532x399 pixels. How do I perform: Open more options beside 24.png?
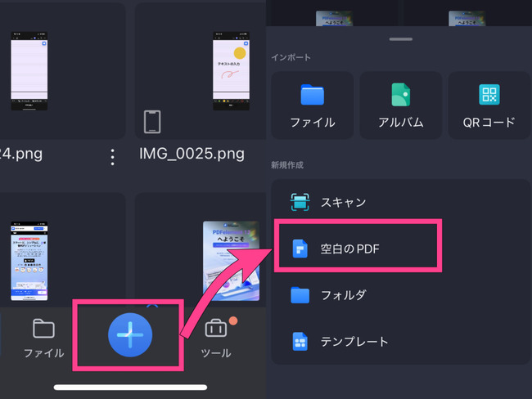[112, 157]
